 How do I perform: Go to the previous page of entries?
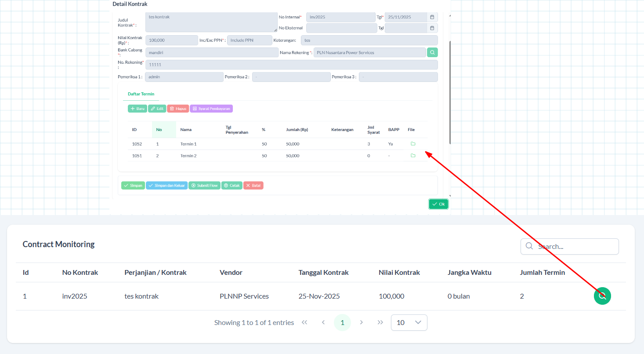pos(323,322)
